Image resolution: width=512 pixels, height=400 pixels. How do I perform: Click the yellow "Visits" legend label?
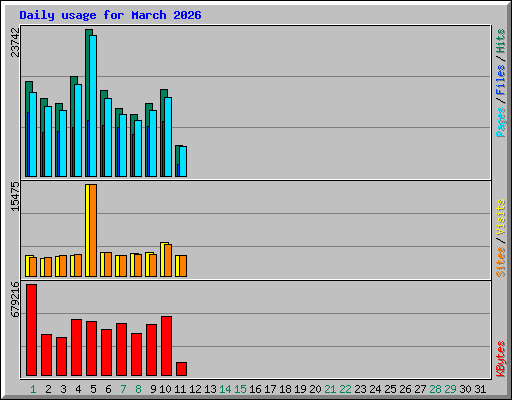tap(500, 218)
